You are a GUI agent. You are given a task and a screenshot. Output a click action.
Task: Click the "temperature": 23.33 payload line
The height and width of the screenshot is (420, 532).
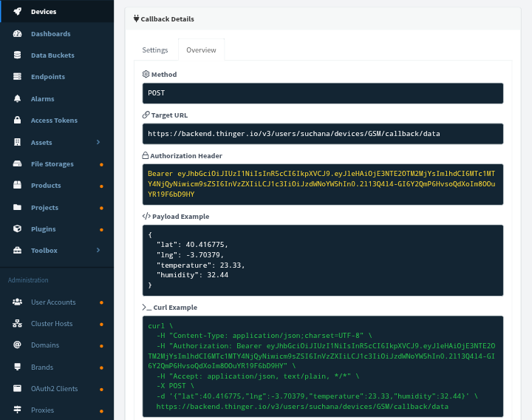(x=200, y=265)
